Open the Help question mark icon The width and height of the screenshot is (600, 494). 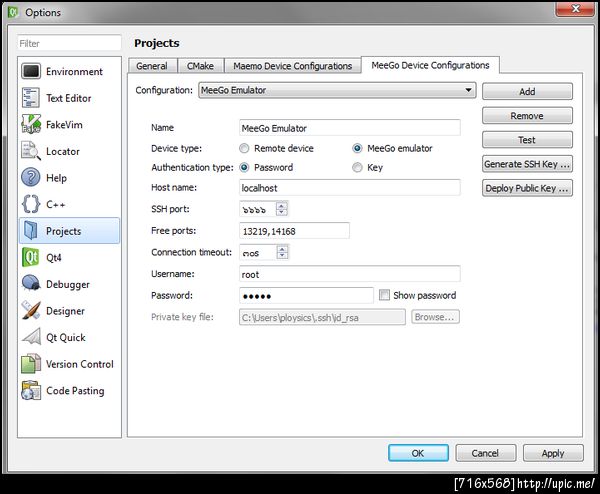pyautogui.click(x=31, y=178)
